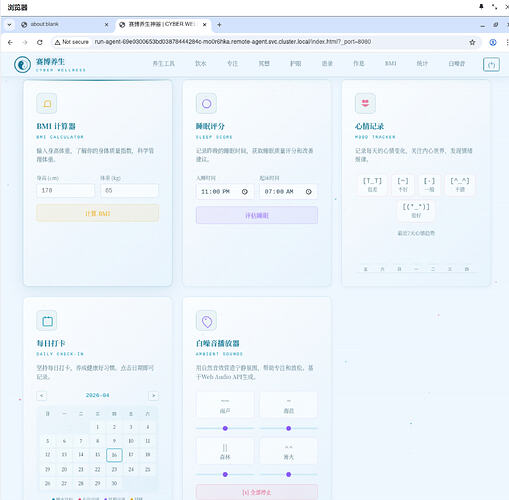The height and width of the screenshot is (500, 509).
Task: Click the Not secure warning icon
Action: click(x=57, y=42)
